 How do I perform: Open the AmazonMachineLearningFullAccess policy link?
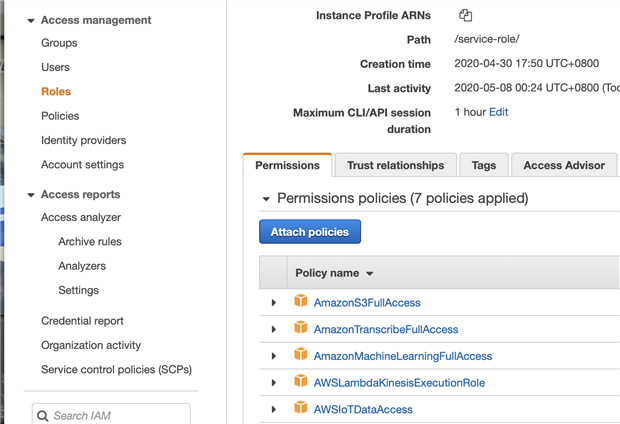coord(403,356)
